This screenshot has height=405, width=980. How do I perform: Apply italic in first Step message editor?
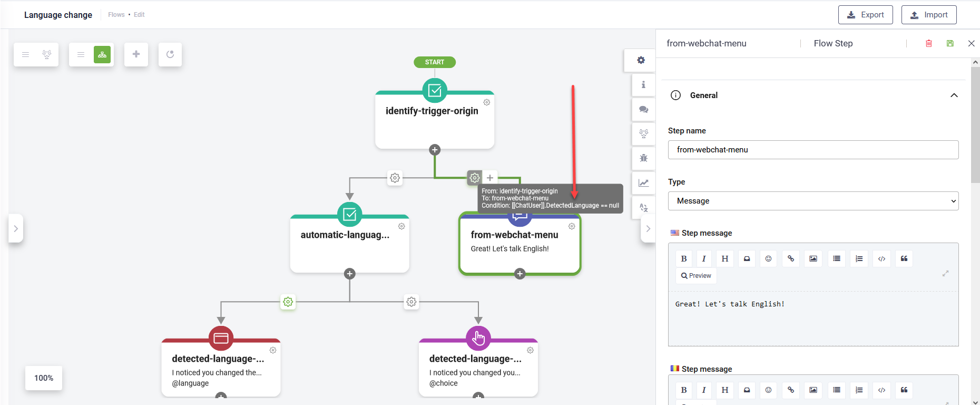[704, 258]
